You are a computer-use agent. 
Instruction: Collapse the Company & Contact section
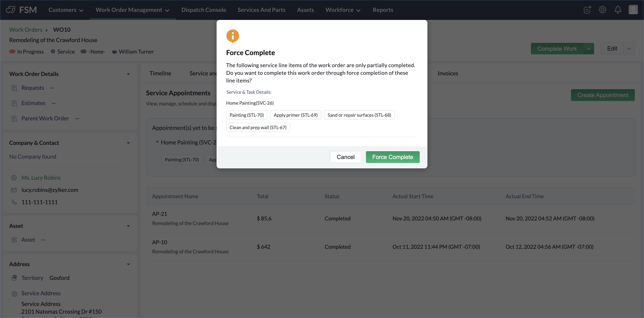pyautogui.click(x=128, y=143)
